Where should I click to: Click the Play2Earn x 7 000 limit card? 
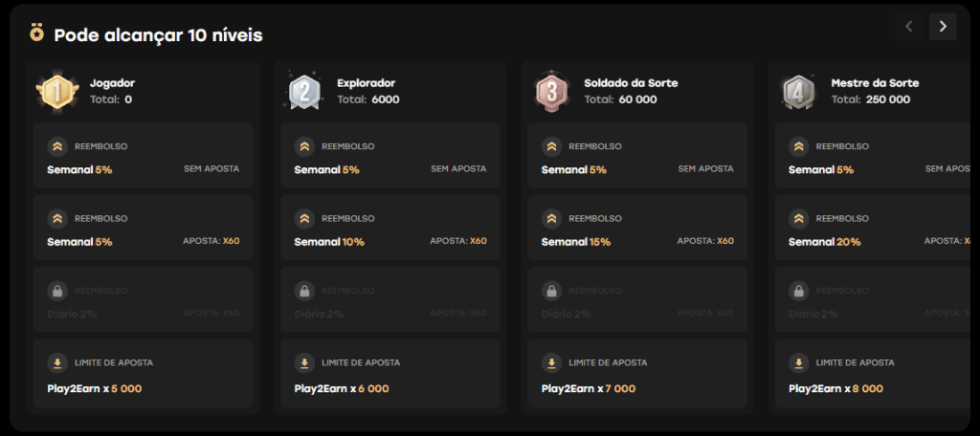coord(637,374)
